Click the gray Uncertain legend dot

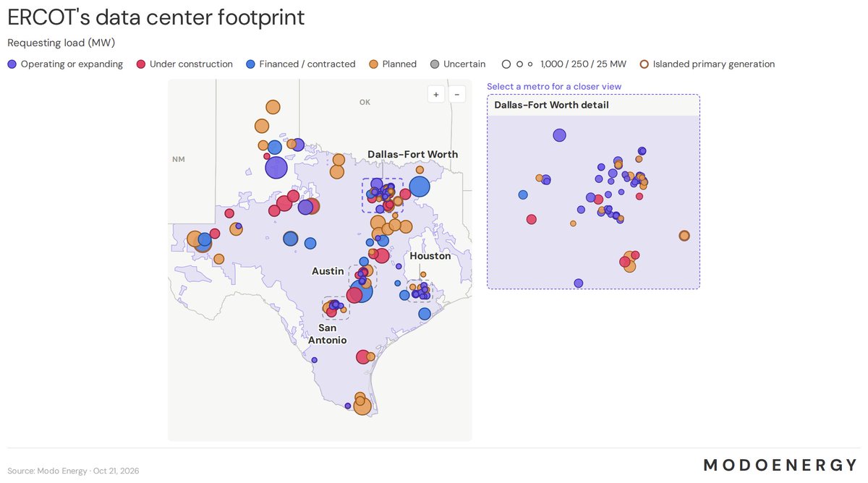tap(435, 64)
